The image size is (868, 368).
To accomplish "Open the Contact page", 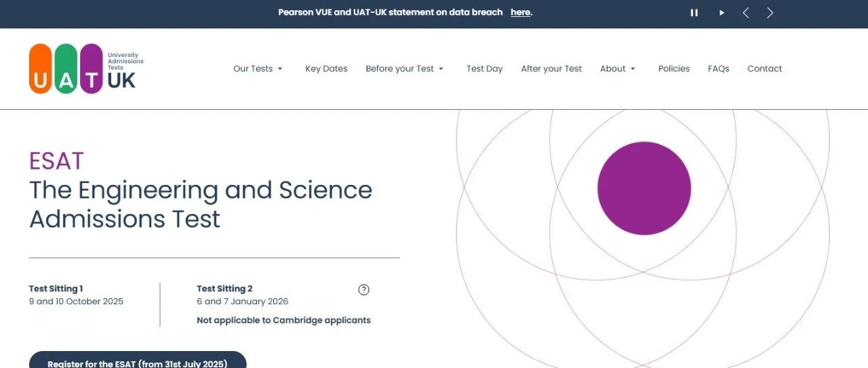I will tap(764, 68).
